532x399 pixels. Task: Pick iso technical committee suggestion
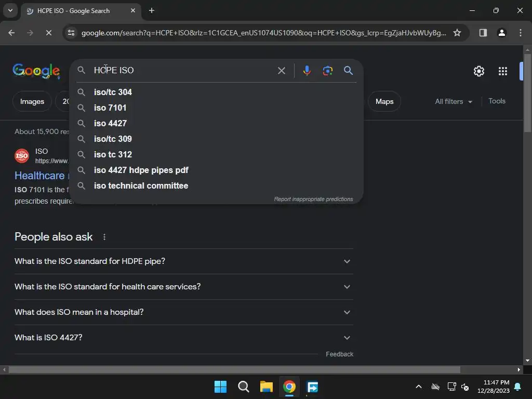(216, 185)
